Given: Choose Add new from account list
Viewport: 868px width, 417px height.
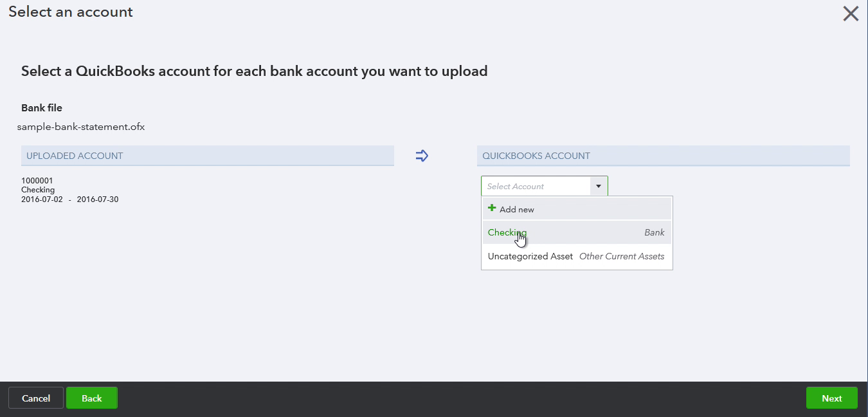Looking at the screenshot, I should click(x=577, y=209).
